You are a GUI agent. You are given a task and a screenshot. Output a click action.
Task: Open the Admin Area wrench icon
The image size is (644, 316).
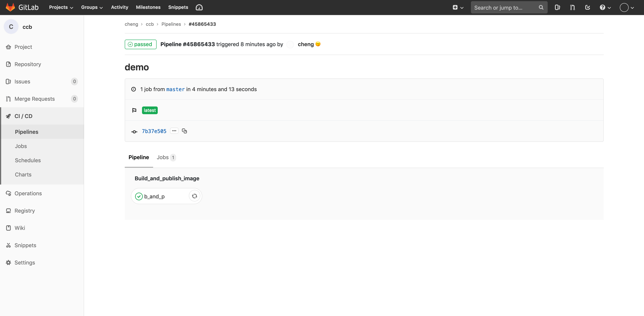tap(199, 7)
